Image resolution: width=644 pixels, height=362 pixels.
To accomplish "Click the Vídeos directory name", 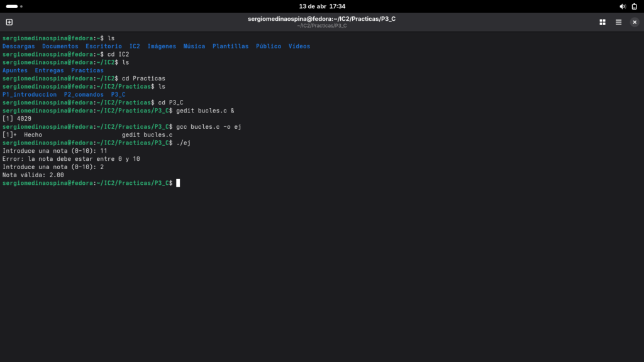I will (x=299, y=47).
